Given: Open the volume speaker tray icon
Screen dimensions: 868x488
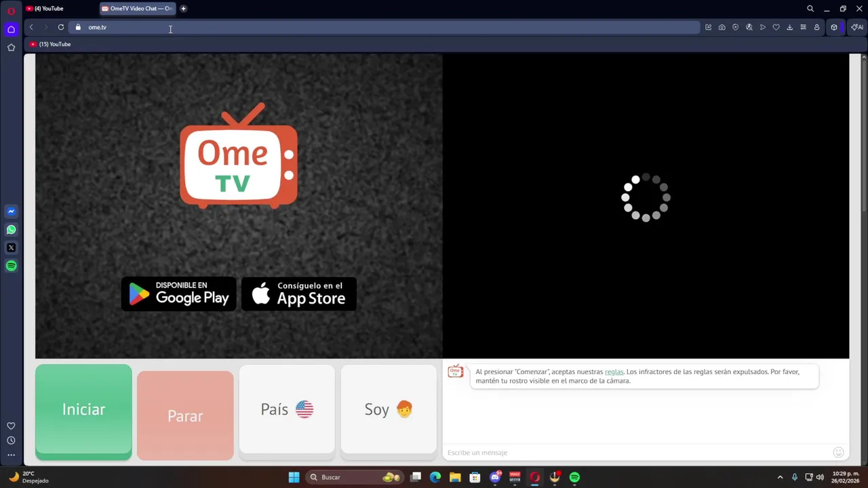Looking at the screenshot, I should point(820,477).
